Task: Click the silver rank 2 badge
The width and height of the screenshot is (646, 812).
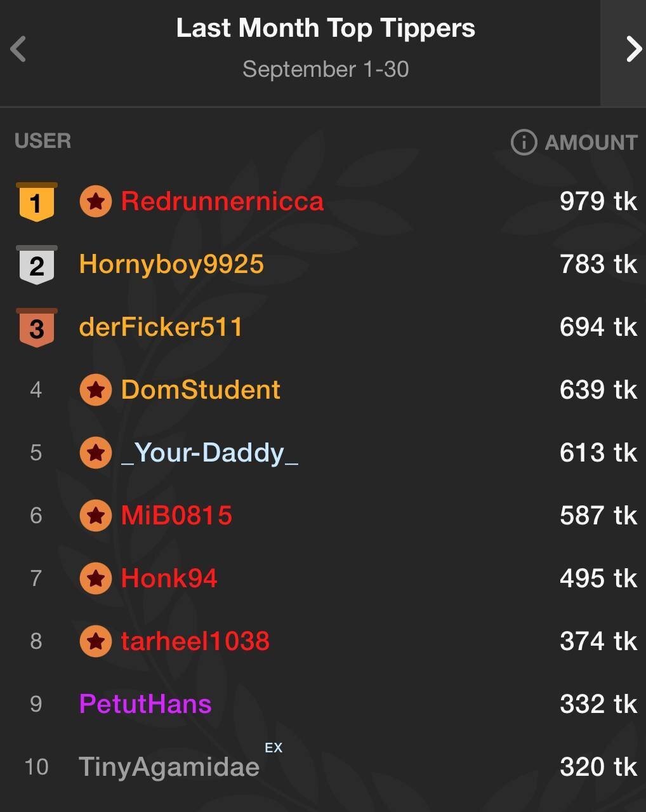Action: tap(36, 265)
